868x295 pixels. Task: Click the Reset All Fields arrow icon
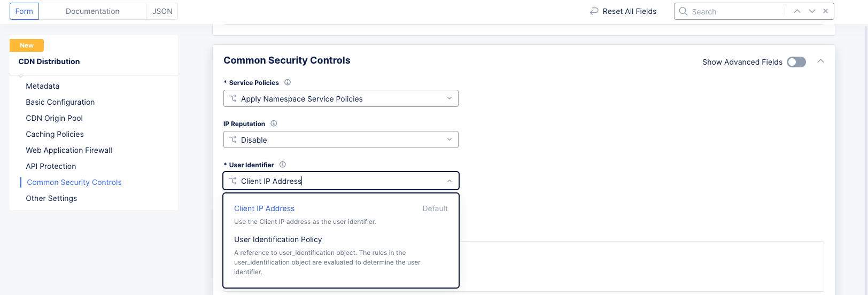coord(594,11)
